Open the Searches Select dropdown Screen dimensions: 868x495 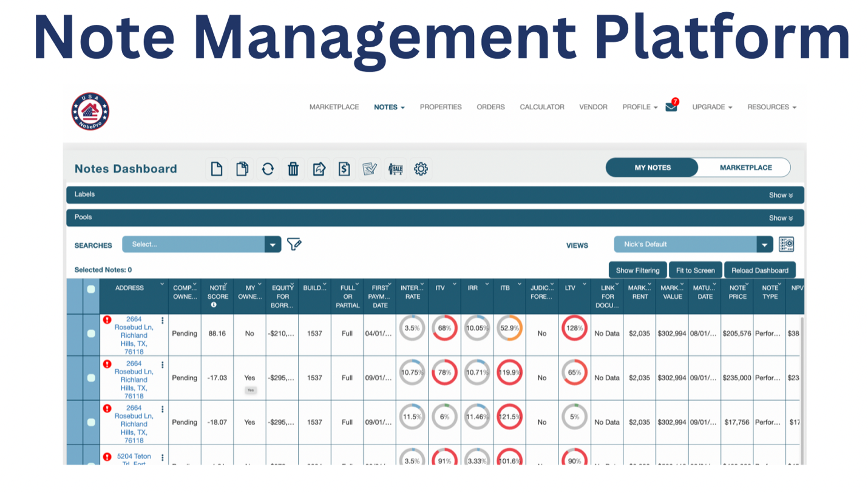[x=202, y=244]
